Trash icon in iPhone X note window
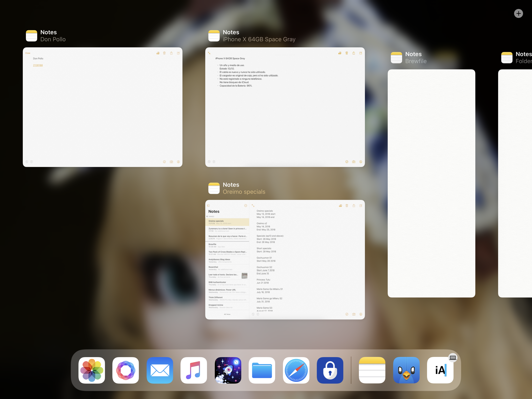 click(347, 53)
